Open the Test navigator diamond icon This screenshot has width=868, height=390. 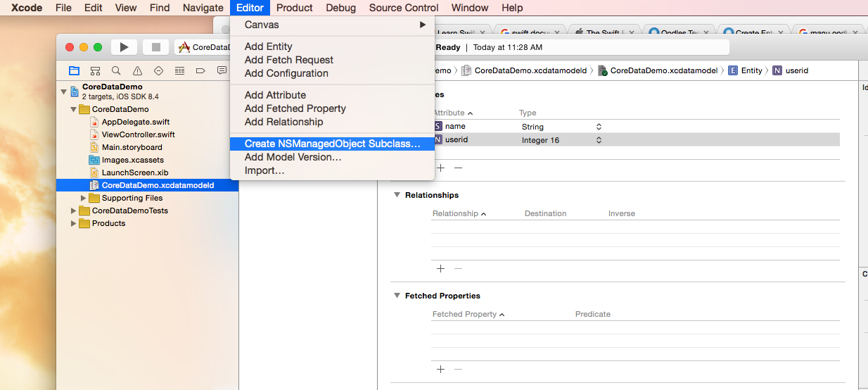coord(158,70)
